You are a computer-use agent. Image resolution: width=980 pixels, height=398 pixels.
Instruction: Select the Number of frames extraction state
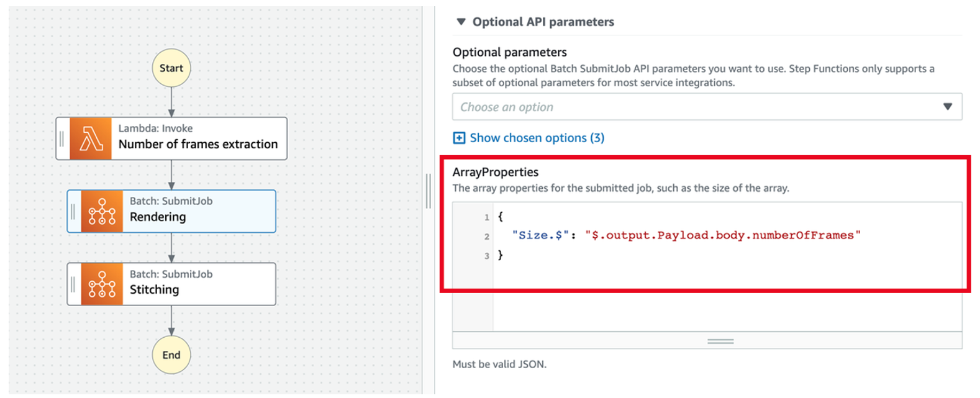click(197, 138)
